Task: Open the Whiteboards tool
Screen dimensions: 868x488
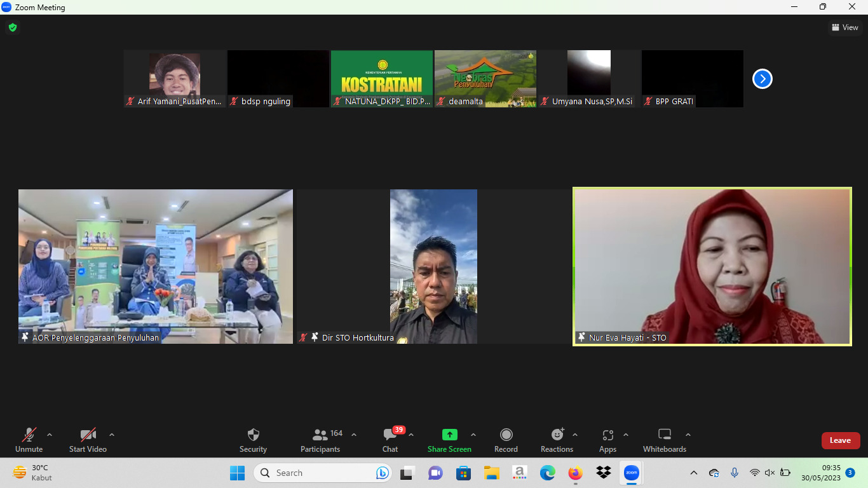Action: pyautogui.click(x=664, y=440)
